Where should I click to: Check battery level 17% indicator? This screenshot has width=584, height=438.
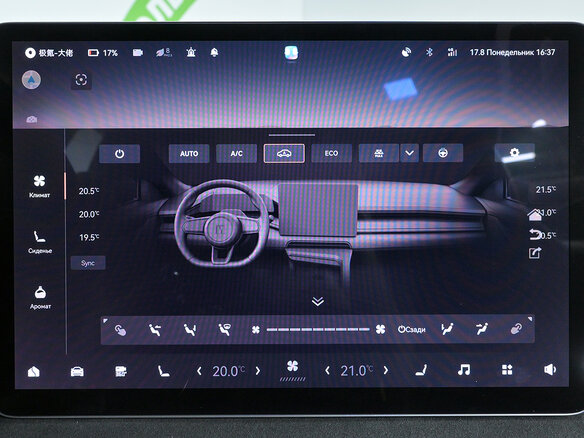click(x=102, y=53)
